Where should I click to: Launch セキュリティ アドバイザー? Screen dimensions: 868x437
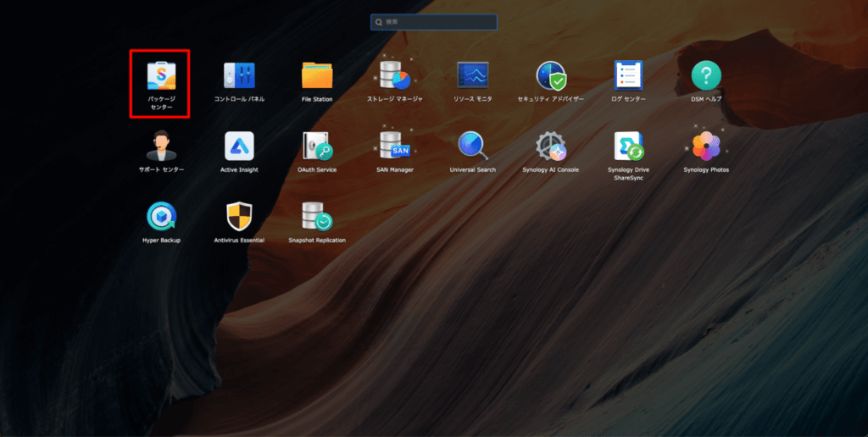[551, 75]
